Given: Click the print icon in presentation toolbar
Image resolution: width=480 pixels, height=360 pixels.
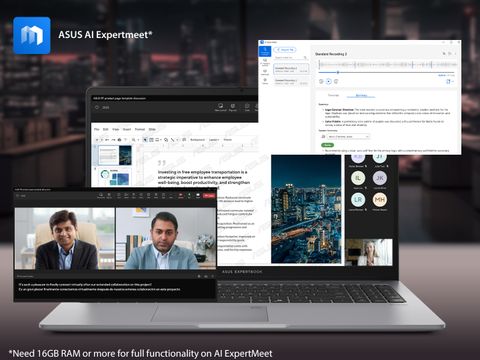Looking at the screenshot, I should [119, 140].
